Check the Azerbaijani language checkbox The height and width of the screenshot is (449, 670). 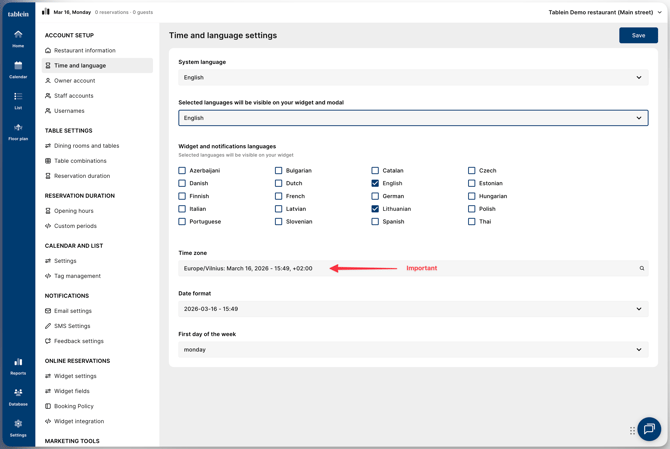click(x=182, y=171)
